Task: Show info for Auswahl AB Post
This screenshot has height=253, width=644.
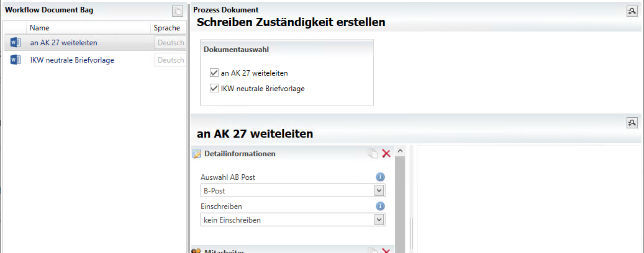Action: [x=380, y=177]
